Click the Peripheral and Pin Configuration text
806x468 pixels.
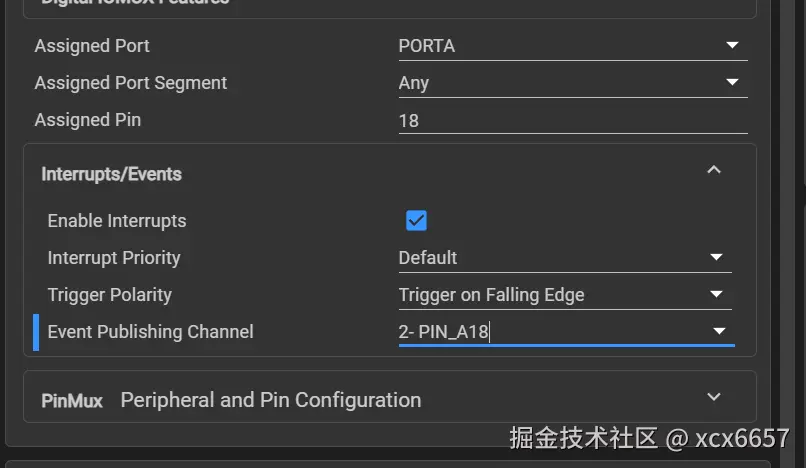(x=270, y=400)
